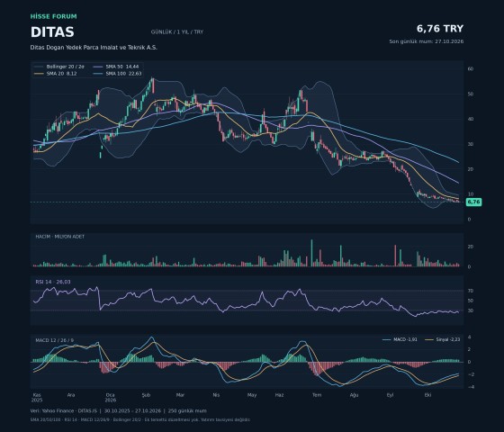Click the 30 level on RSI axis
504x432 pixels.
(x=471, y=310)
